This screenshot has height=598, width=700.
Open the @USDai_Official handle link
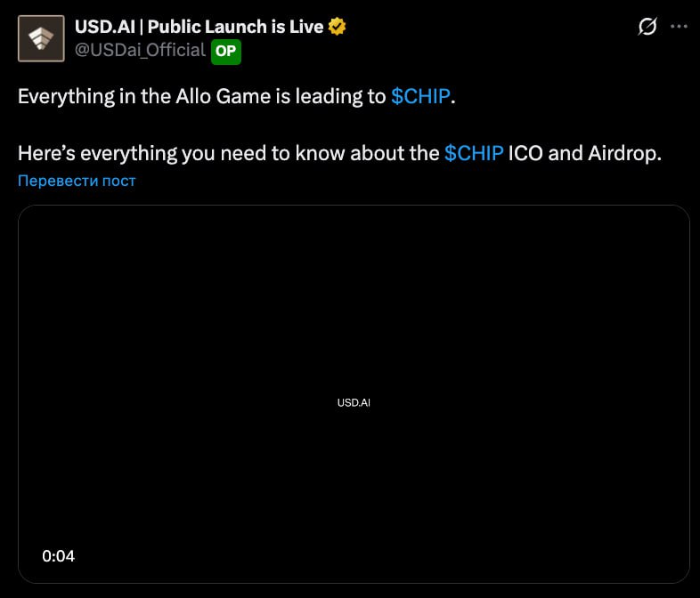(x=140, y=51)
